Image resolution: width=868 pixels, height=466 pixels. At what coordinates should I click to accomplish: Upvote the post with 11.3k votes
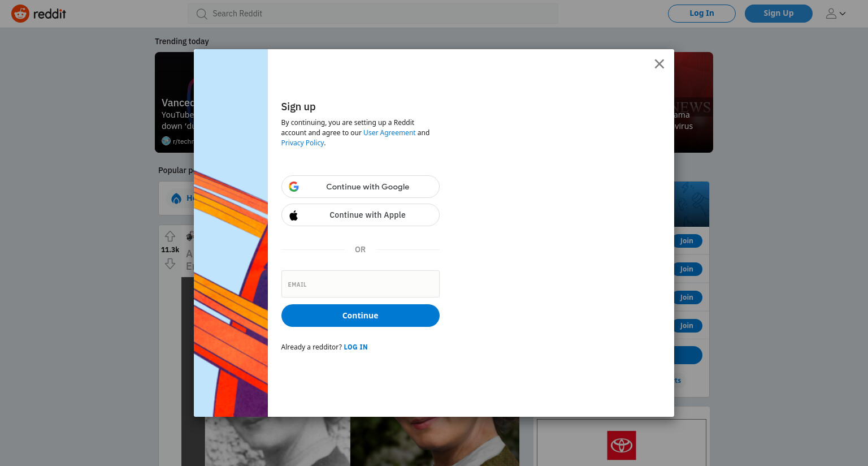coord(170,236)
